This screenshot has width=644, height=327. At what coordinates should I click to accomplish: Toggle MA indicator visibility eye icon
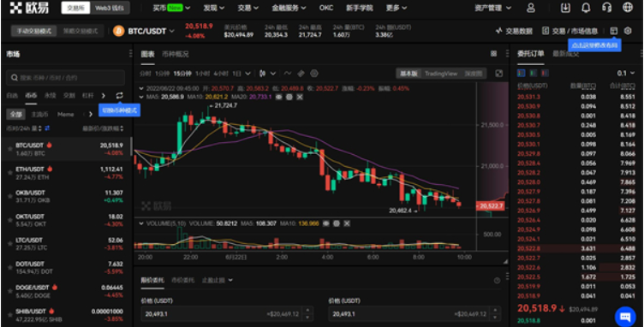tap(279, 97)
